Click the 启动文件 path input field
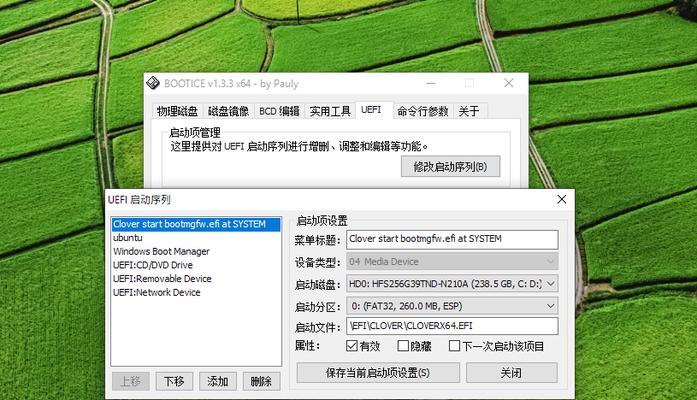The image size is (697, 400). [452, 326]
